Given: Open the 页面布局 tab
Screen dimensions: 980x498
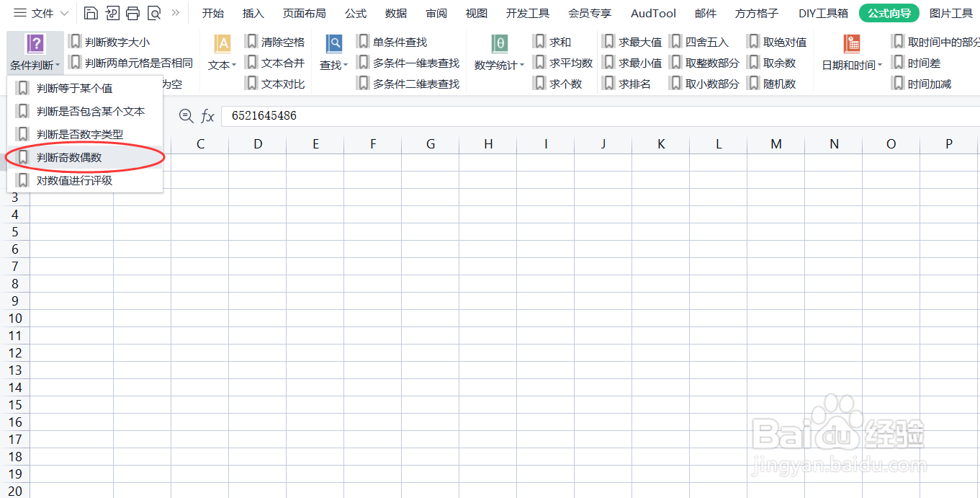Looking at the screenshot, I should click(x=304, y=13).
